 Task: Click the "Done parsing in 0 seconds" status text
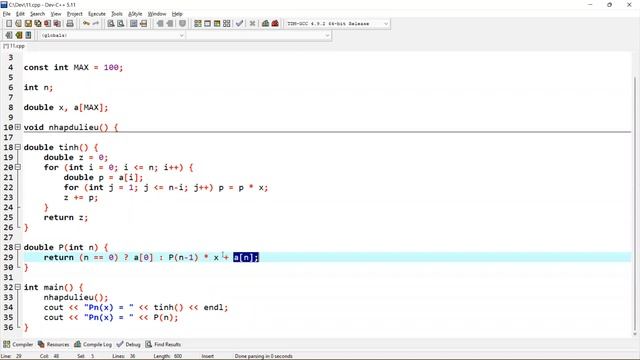click(264, 356)
